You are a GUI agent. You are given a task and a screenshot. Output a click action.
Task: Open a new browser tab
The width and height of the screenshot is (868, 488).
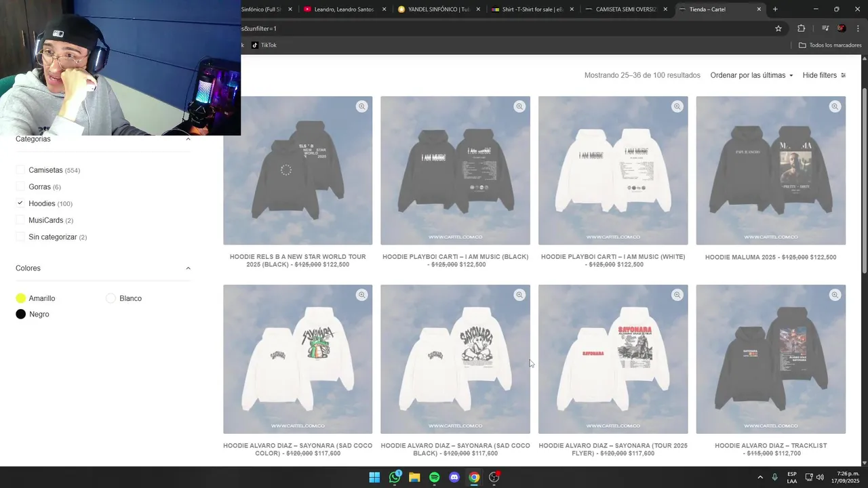tap(775, 9)
